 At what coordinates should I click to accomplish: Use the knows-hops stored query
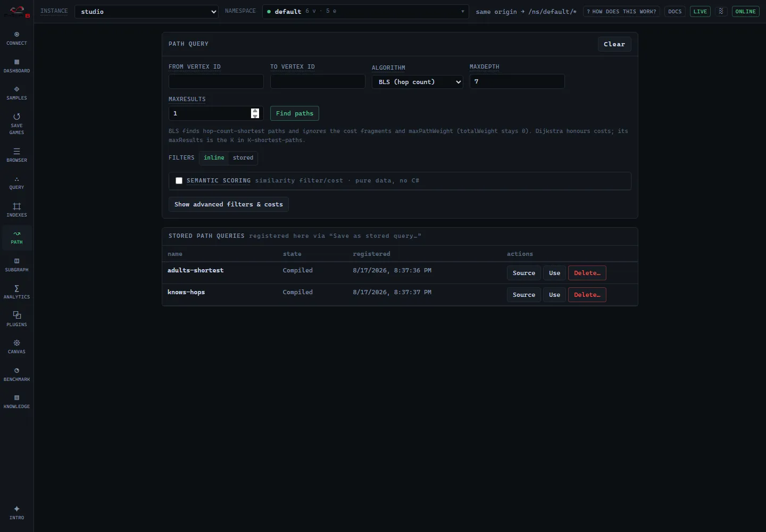554,295
